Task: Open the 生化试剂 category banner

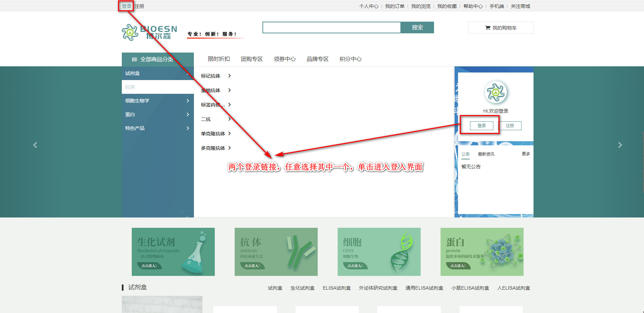Action: click(173, 251)
